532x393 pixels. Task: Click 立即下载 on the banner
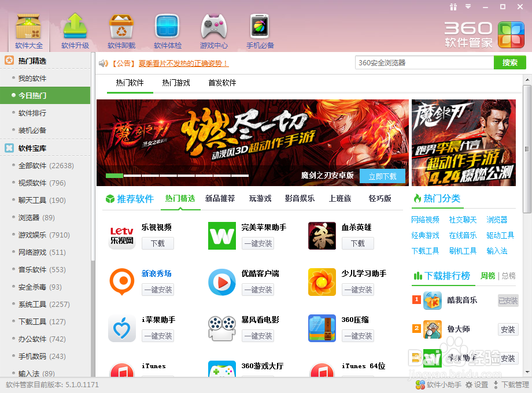[382, 176]
